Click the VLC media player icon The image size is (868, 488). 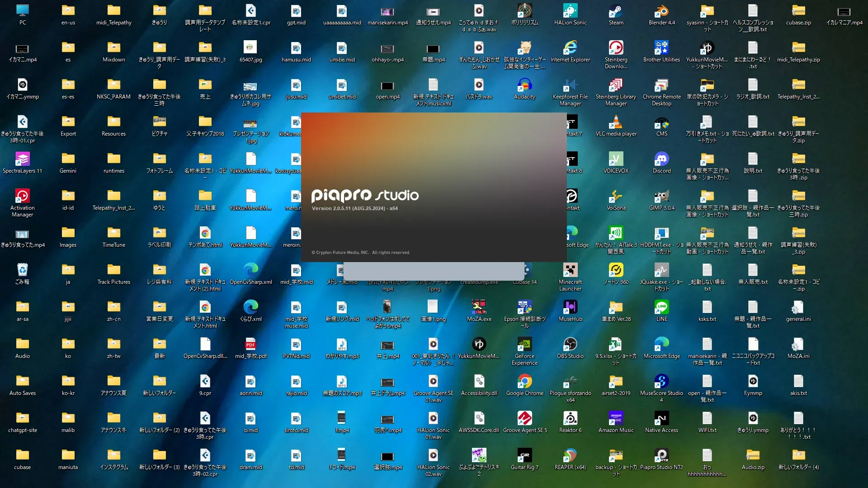coord(616,122)
